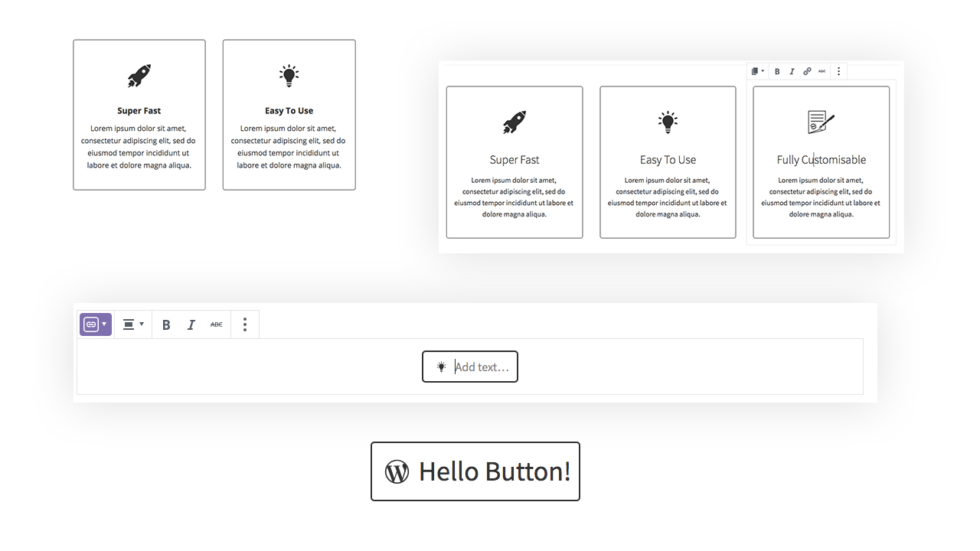Open the purple button block type switcher

pyautogui.click(x=96, y=324)
